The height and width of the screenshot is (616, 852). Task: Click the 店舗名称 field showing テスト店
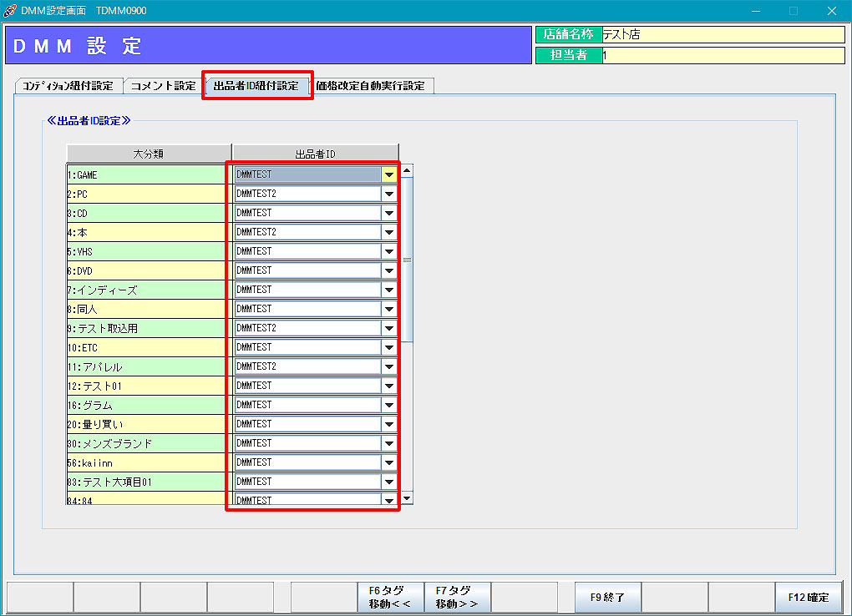723,34
